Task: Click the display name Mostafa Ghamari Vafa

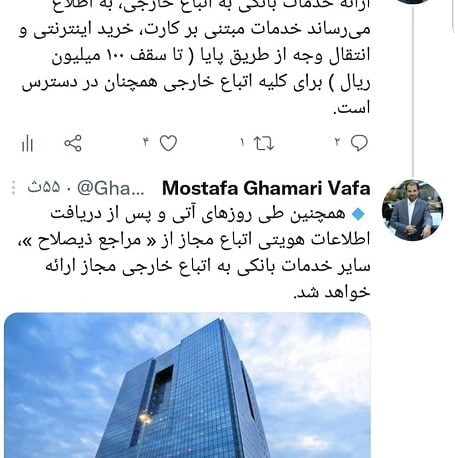Action: (266, 188)
